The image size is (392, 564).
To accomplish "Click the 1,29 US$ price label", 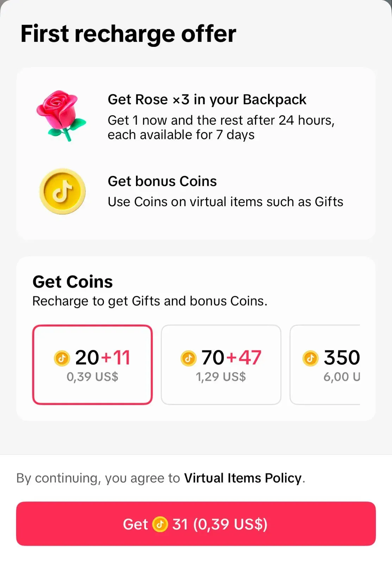I will (221, 377).
